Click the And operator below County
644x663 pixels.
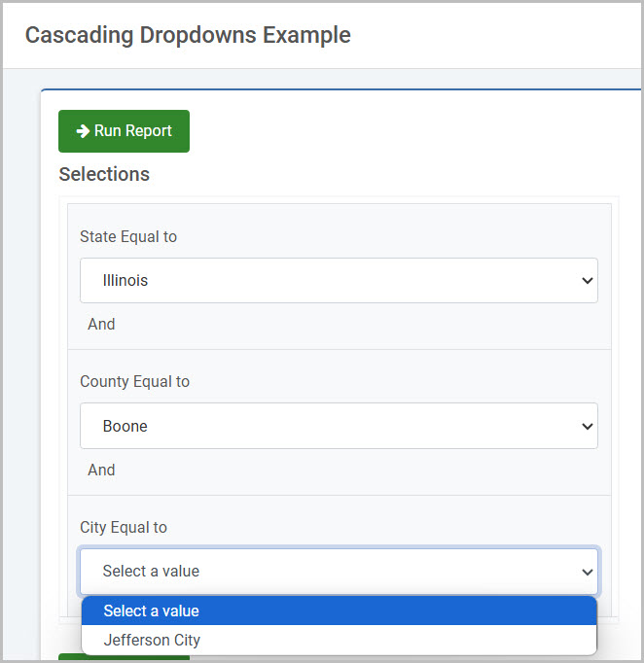coord(101,470)
